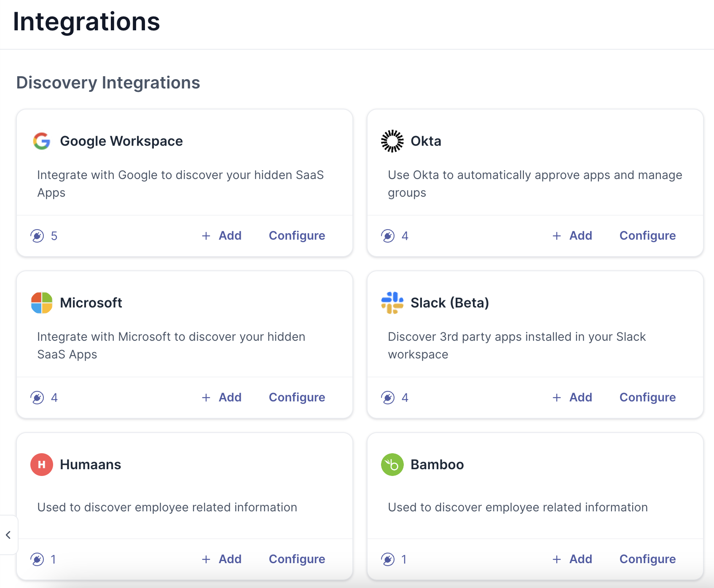
Task: Collapse the sidebar using left chevron
Action: tap(8, 535)
